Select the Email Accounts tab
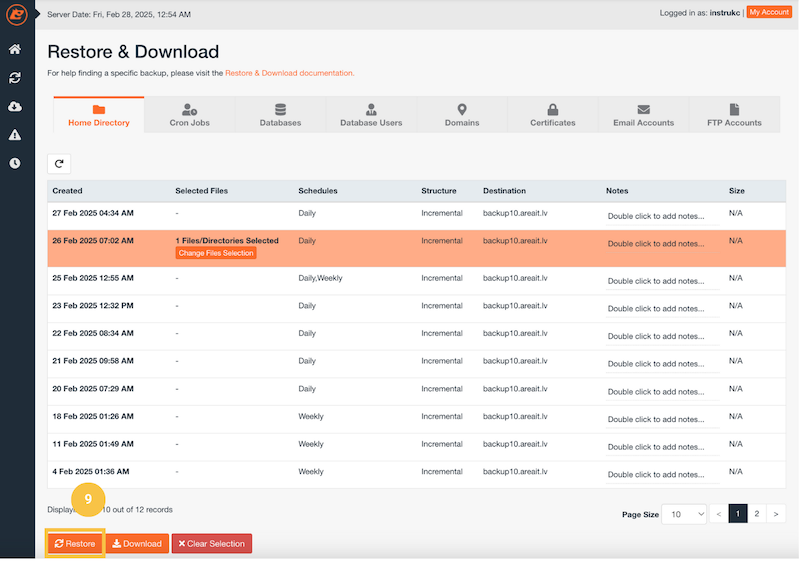This screenshot has height=562, width=800. tap(643, 114)
